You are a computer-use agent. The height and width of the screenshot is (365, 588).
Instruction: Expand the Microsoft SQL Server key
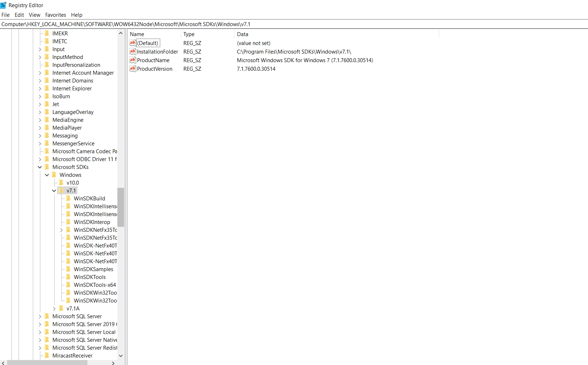[40, 316]
